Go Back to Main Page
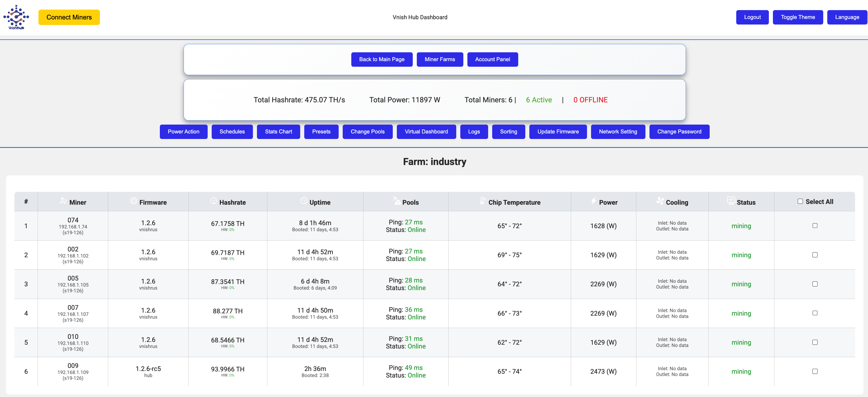This screenshot has width=868, height=397. 382,59
